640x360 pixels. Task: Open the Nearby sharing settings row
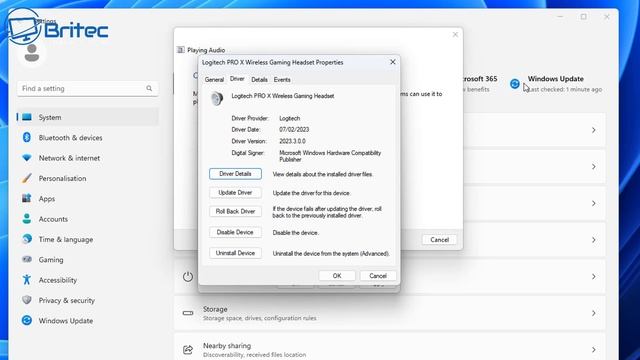pyautogui.click(x=390, y=347)
